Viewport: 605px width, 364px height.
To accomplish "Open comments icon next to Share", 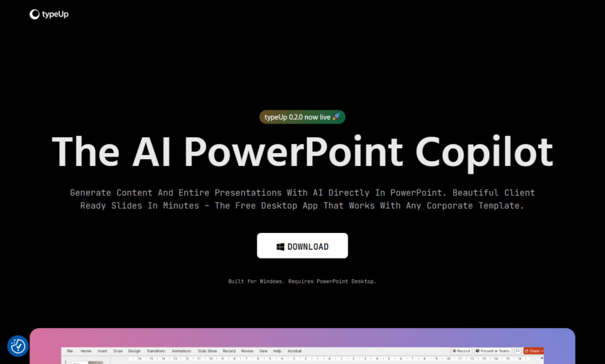I will [x=518, y=351].
